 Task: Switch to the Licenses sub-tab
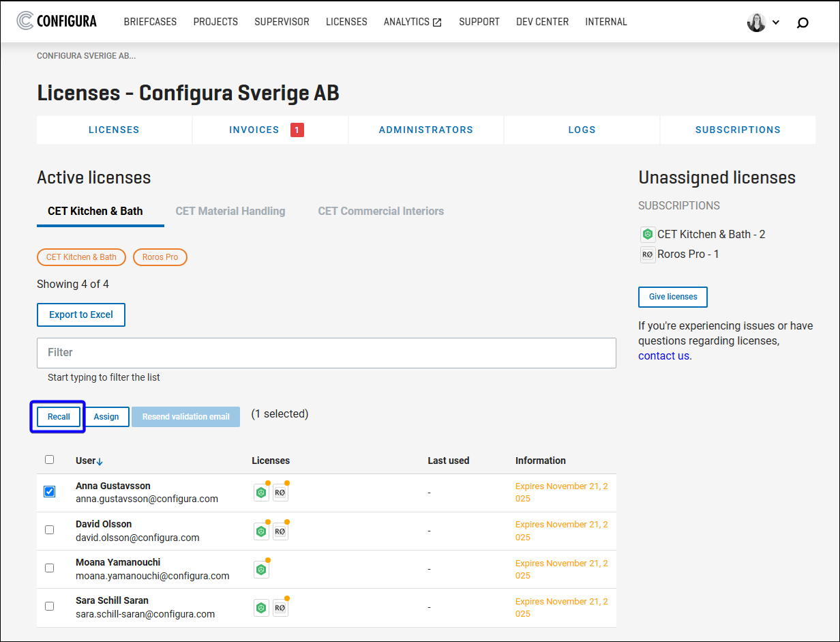(x=114, y=130)
